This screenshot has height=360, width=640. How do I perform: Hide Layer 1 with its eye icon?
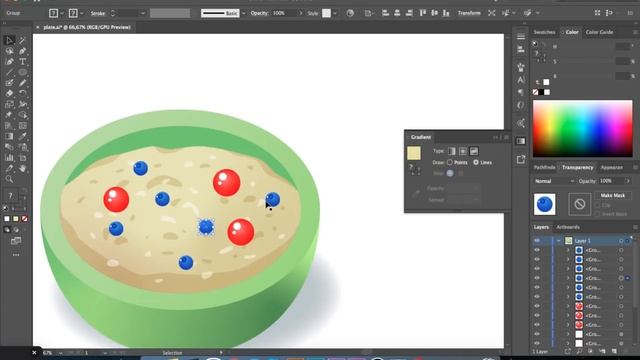point(537,241)
